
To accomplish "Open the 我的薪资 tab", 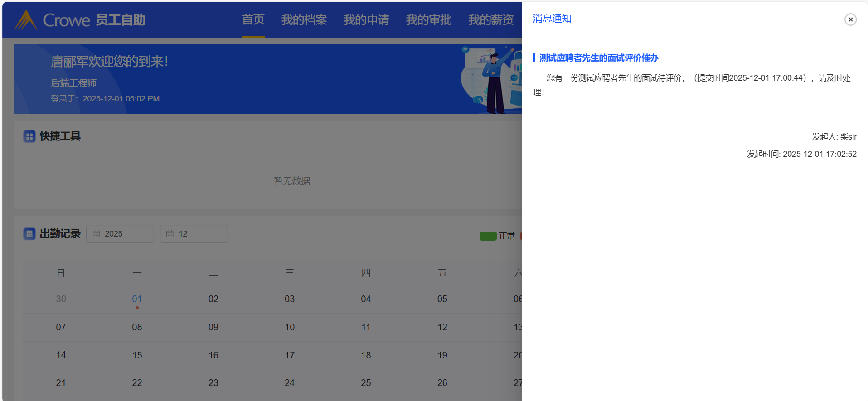I will pos(491,19).
